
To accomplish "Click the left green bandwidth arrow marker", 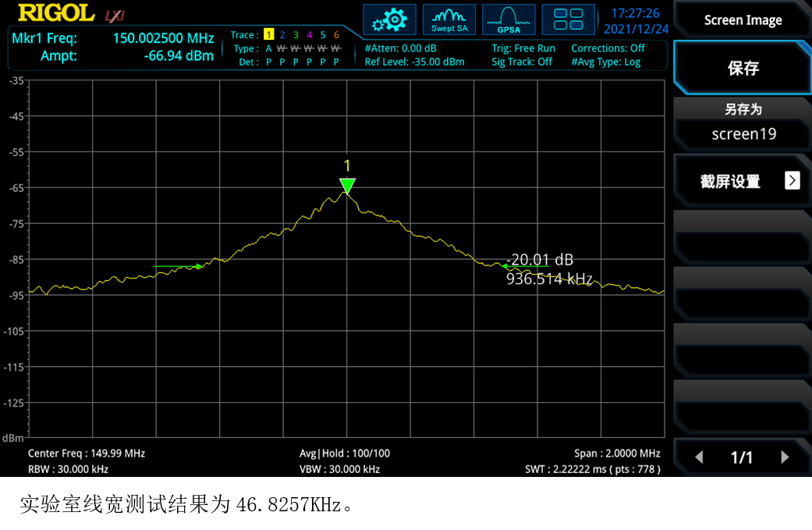I will (198, 266).
